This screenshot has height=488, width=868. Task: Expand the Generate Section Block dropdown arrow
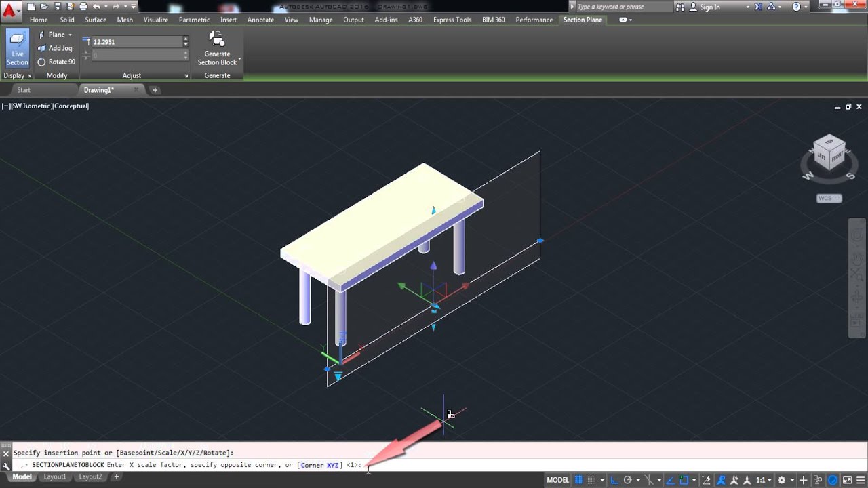coord(239,60)
